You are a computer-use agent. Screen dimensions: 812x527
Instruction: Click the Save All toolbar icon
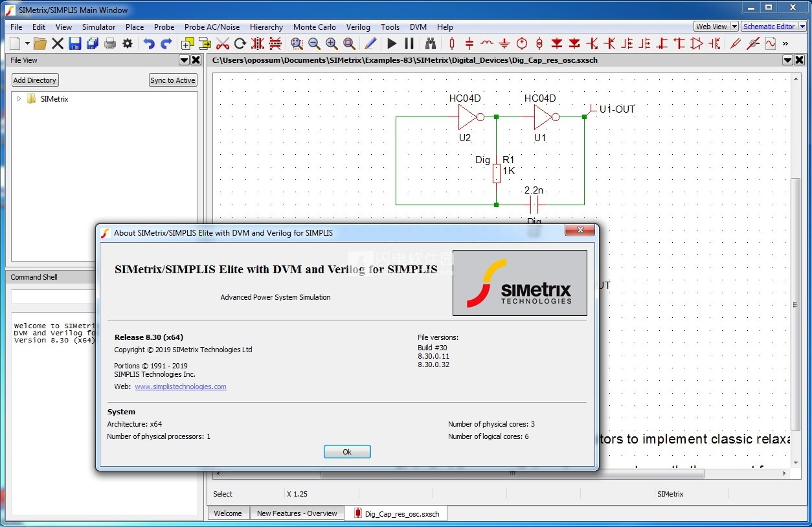(93, 43)
